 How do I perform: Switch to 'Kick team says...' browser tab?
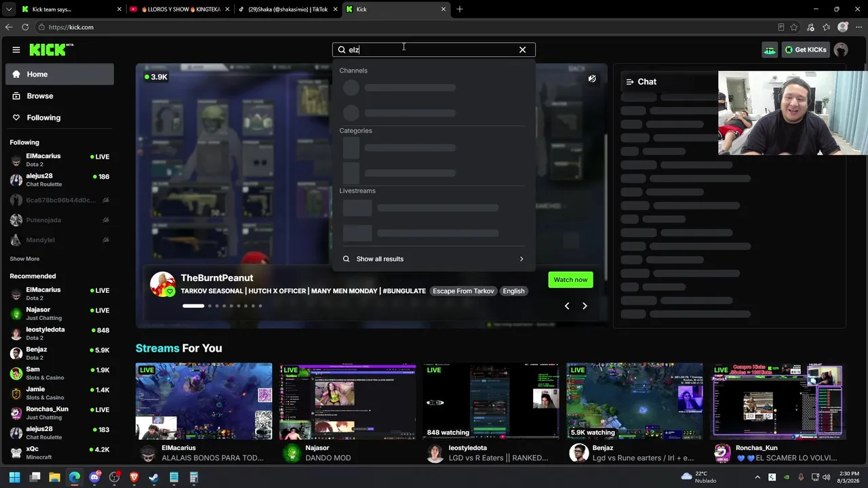click(x=71, y=9)
